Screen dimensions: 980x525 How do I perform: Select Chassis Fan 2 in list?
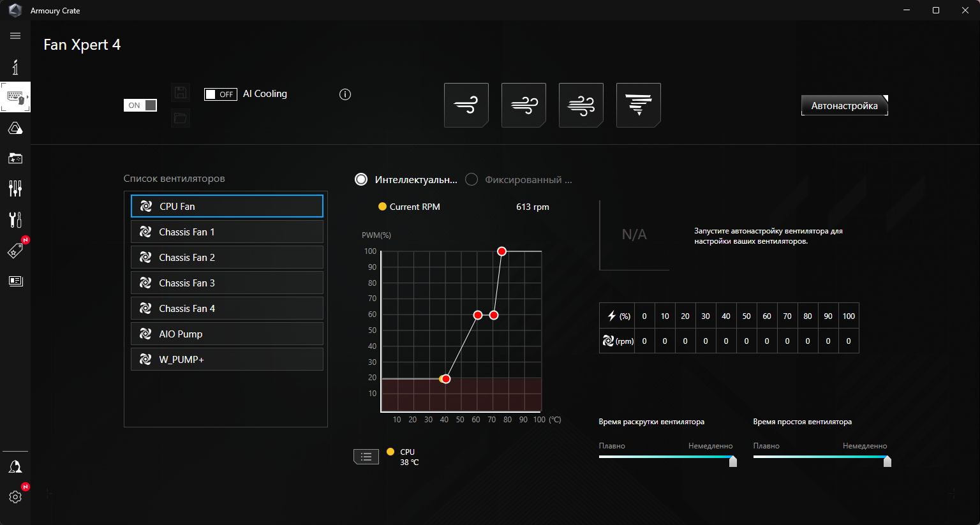pos(227,257)
